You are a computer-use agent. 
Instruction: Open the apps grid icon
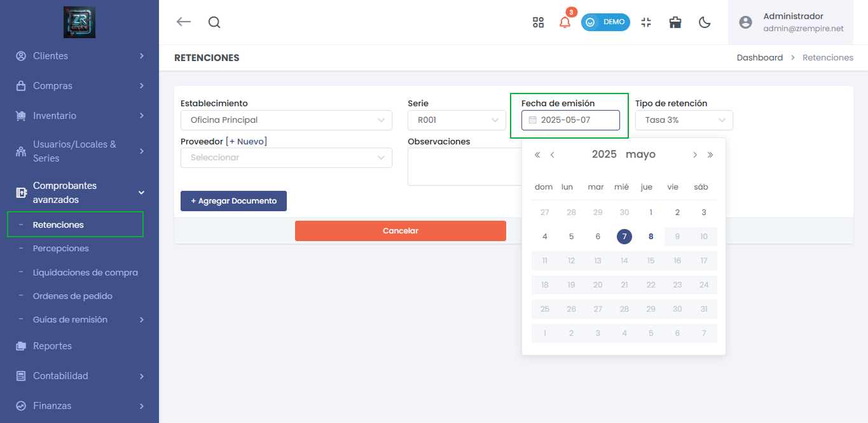click(x=538, y=22)
